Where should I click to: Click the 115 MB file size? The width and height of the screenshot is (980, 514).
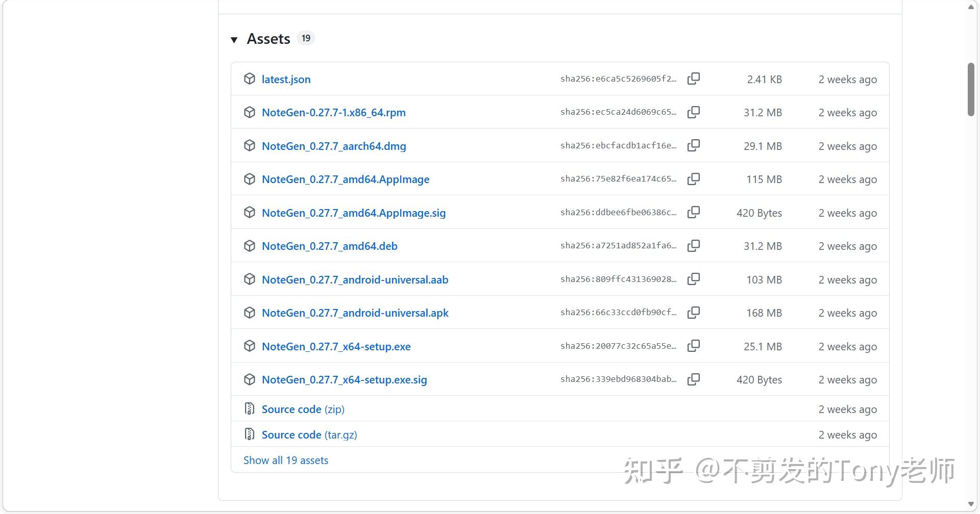[764, 179]
